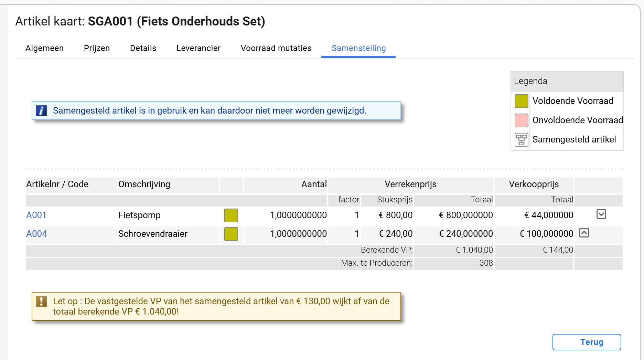
Task: Open article link A004
Action: [36, 234]
